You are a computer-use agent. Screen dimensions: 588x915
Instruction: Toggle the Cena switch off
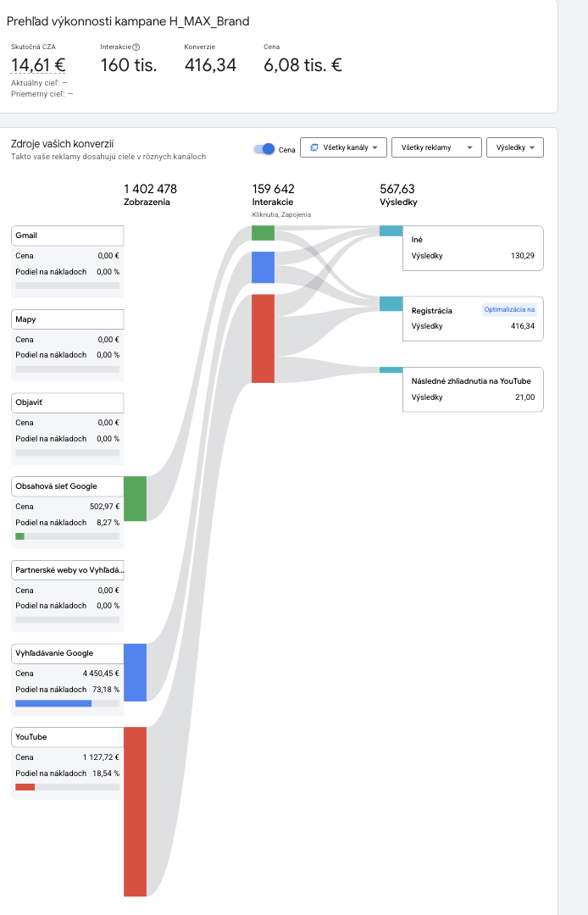tap(264, 149)
